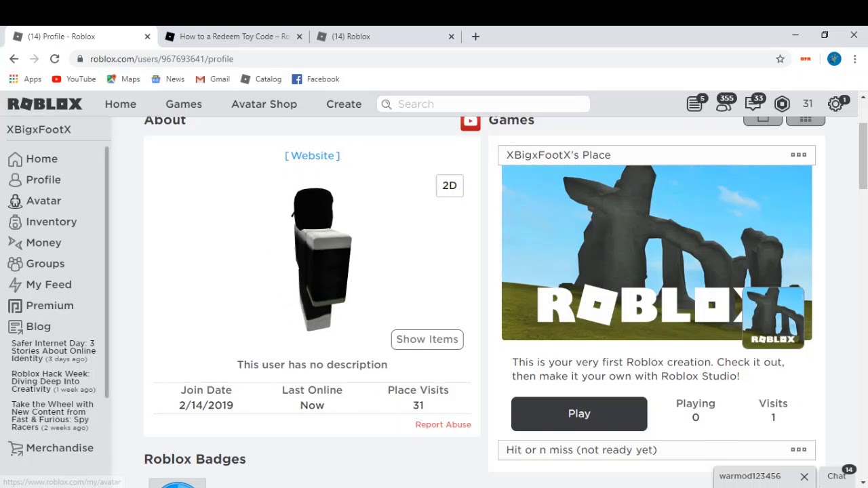Image resolution: width=868 pixels, height=488 pixels.
Task: Open Games in top navigation
Action: coord(184,104)
